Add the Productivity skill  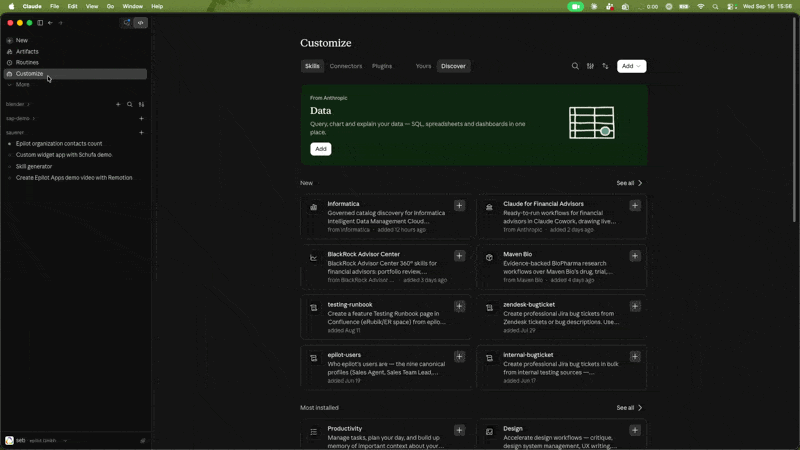459,431
